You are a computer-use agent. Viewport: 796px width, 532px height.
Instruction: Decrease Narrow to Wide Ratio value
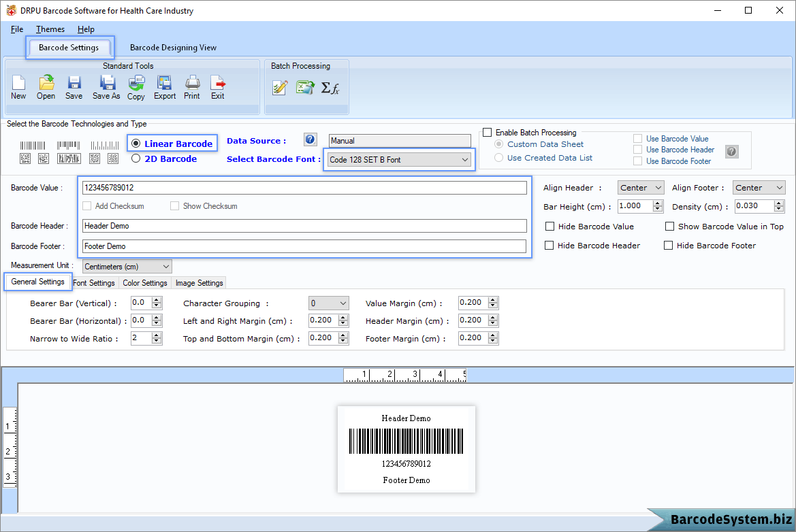(157, 342)
